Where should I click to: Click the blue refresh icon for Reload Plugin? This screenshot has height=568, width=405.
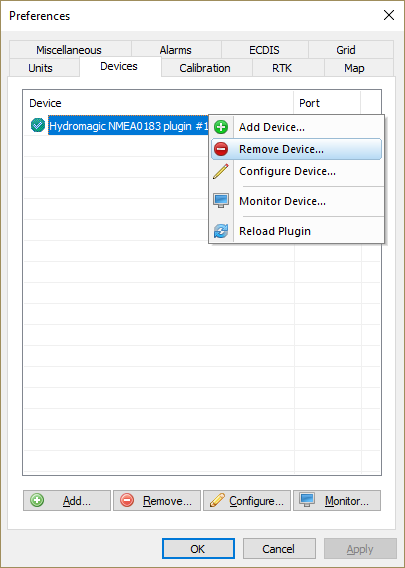coord(221,231)
